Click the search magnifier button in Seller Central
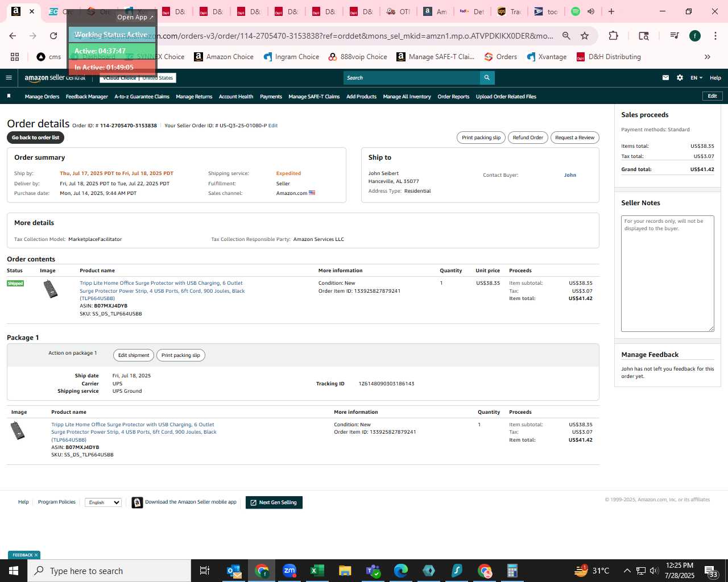This screenshot has width=728, height=582. tap(487, 78)
